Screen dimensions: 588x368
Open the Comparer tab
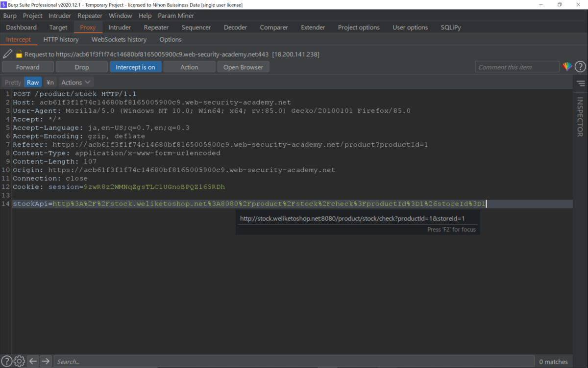(x=274, y=27)
